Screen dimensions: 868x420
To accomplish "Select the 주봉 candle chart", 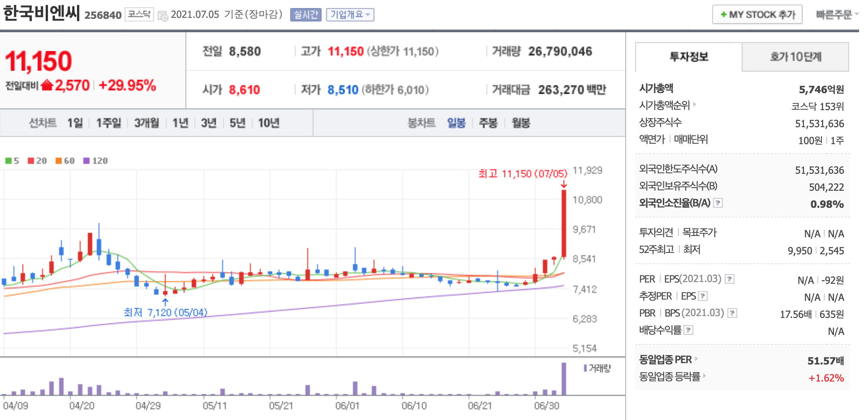I will pyautogui.click(x=488, y=123).
